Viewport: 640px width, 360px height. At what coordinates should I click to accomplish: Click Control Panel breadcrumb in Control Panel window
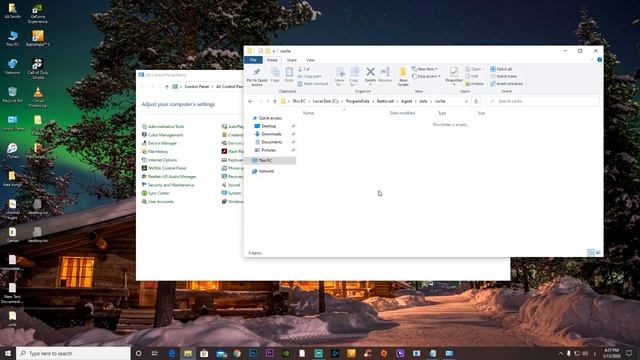pos(196,87)
